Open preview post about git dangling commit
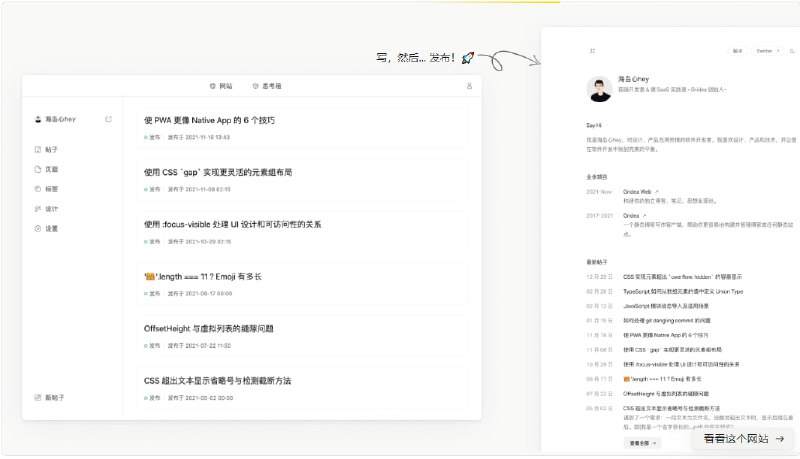The image size is (800, 459). pyautogui.click(x=667, y=321)
